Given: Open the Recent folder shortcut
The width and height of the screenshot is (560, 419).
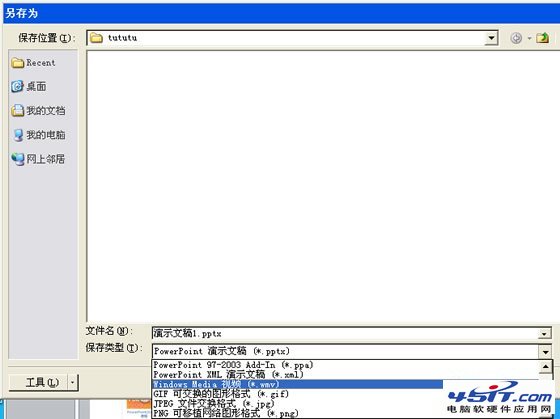Looking at the screenshot, I should point(33,63).
